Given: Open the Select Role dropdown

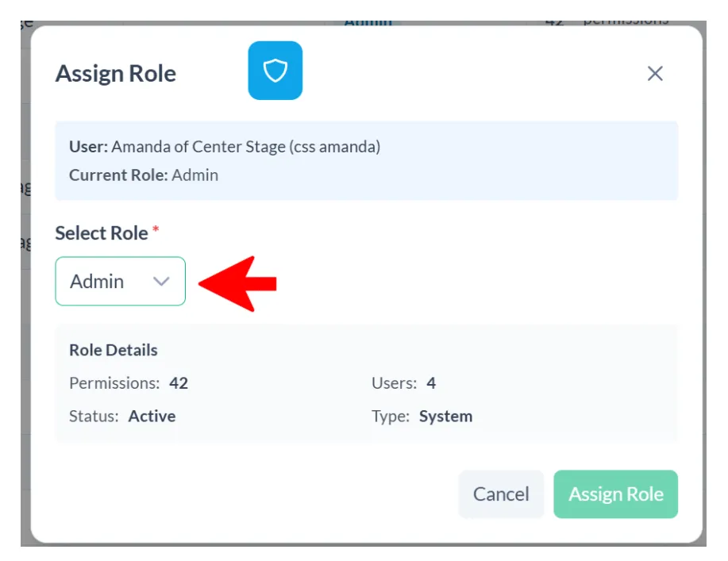Looking at the screenshot, I should [120, 281].
